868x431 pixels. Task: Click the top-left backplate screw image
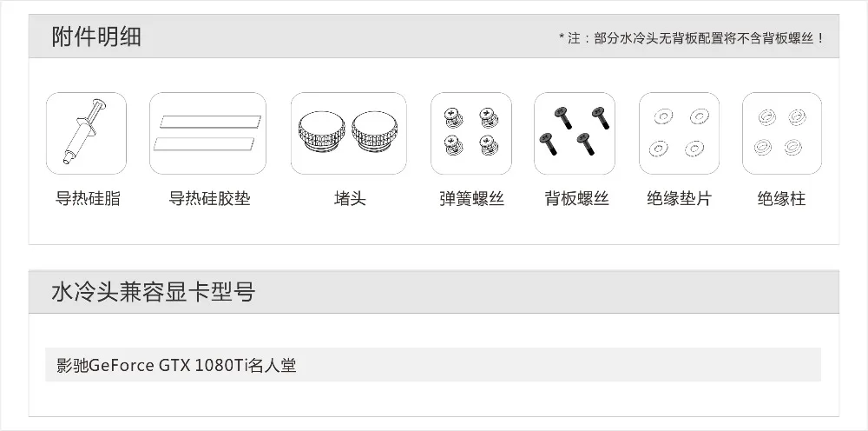coord(563,117)
